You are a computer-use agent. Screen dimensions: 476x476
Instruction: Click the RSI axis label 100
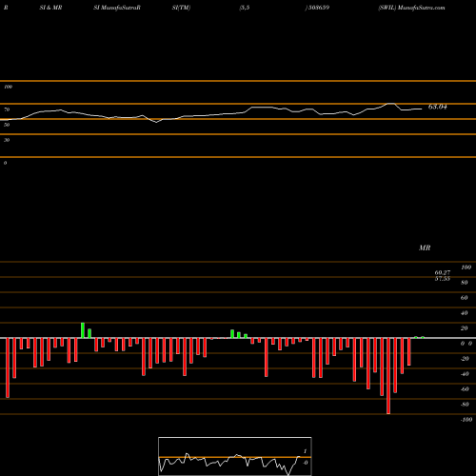tap(8, 87)
